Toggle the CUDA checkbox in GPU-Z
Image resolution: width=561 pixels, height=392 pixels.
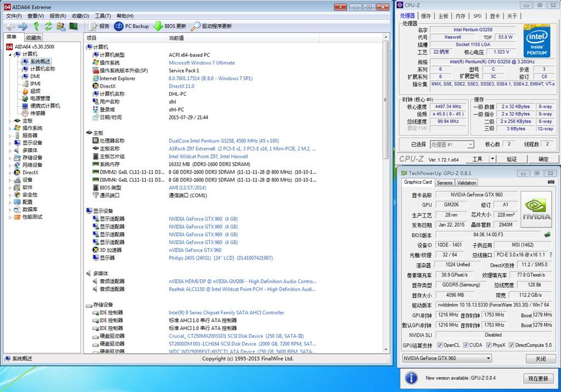pos(466,345)
